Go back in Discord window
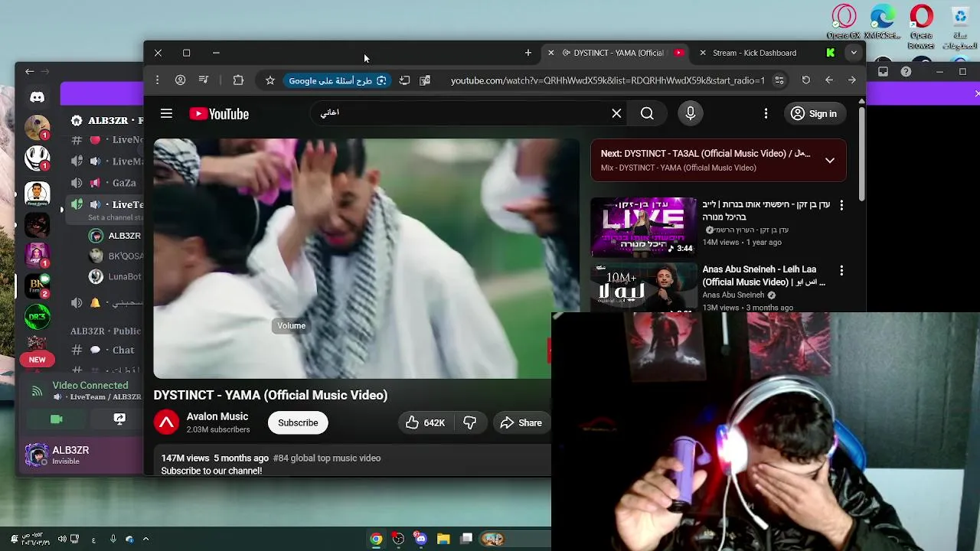Screen dimensions: 980x551 click(29, 71)
